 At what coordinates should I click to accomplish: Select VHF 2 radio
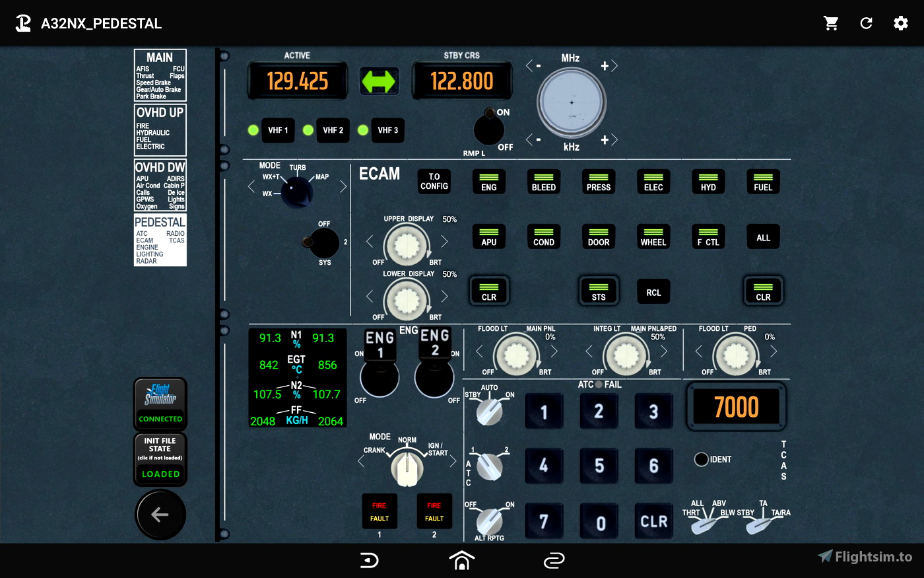[333, 130]
